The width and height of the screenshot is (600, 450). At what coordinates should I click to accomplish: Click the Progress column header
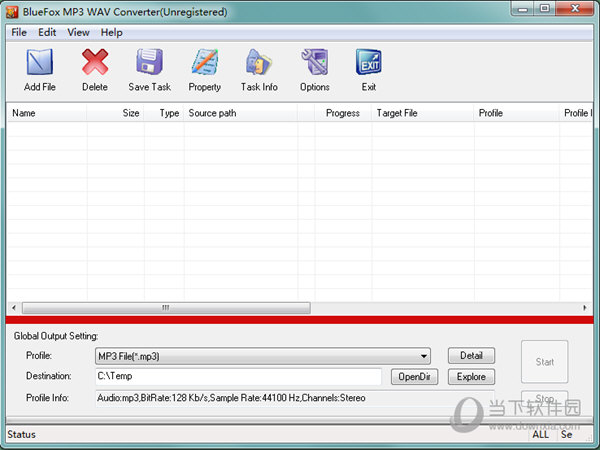tap(343, 113)
